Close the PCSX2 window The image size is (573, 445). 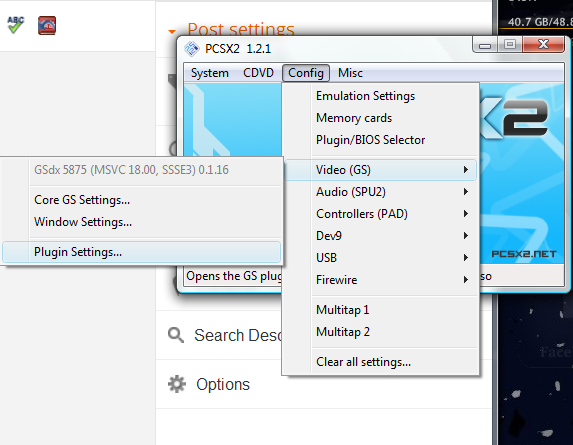click(543, 45)
